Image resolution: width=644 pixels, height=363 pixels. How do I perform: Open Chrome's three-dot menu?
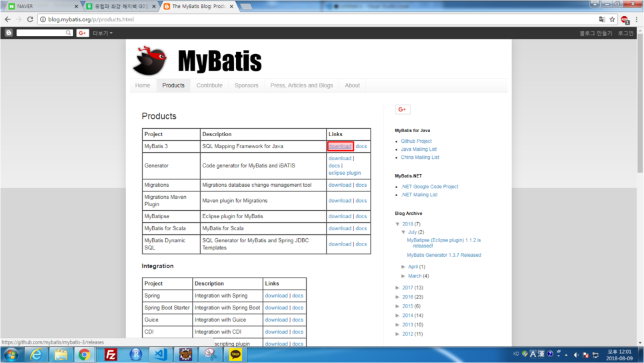[637, 19]
